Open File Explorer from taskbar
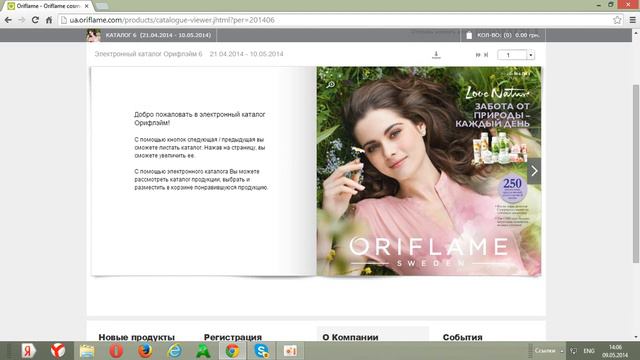Image resolution: width=640 pixels, height=360 pixels. tap(87, 351)
